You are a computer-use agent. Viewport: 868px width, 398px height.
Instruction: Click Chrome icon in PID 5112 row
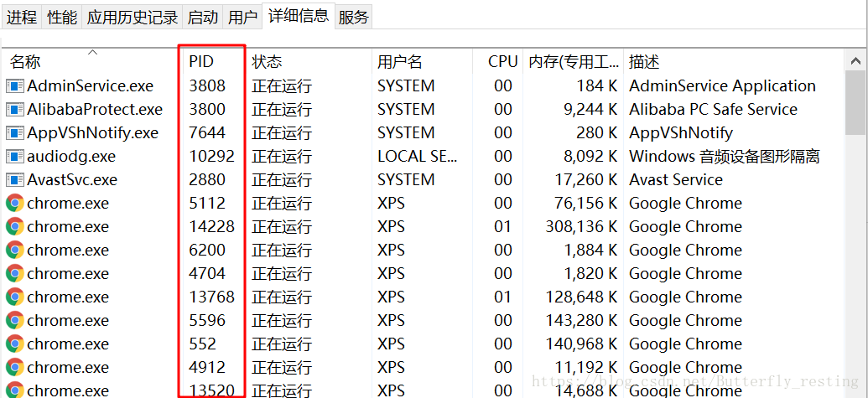15,204
